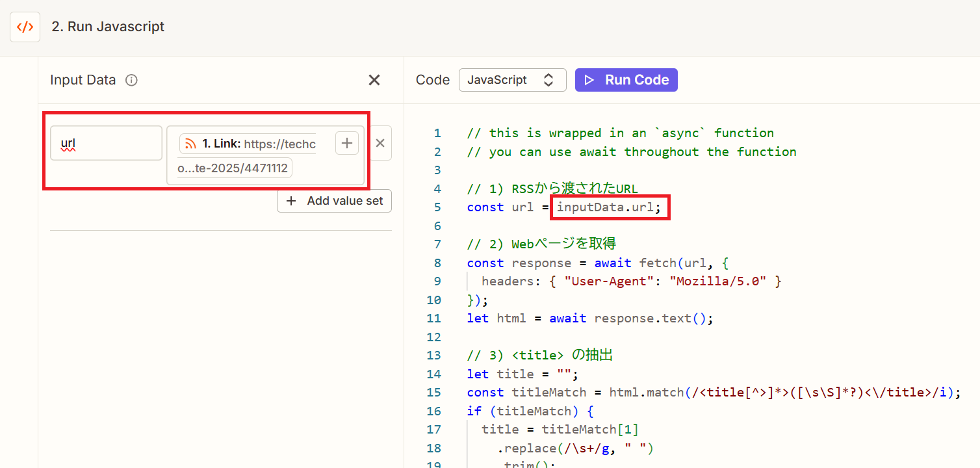This screenshot has height=468, width=980.
Task: Close the Input Data panel
Action: [x=374, y=80]
